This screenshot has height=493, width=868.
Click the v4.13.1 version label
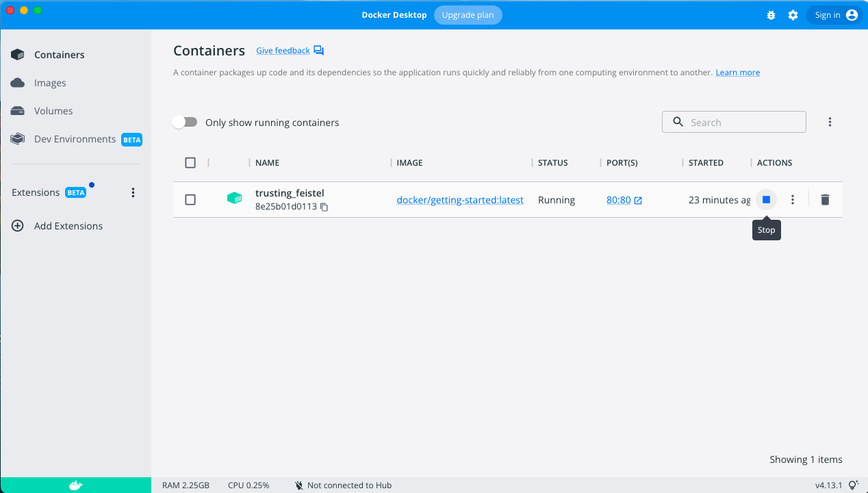[x=828, y=485]
